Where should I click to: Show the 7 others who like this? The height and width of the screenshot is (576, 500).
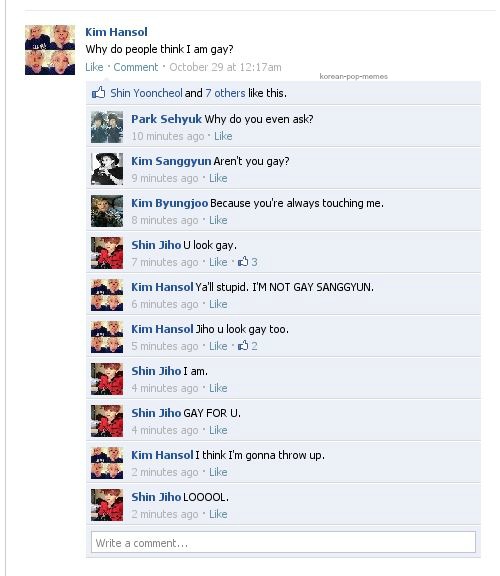225,93
